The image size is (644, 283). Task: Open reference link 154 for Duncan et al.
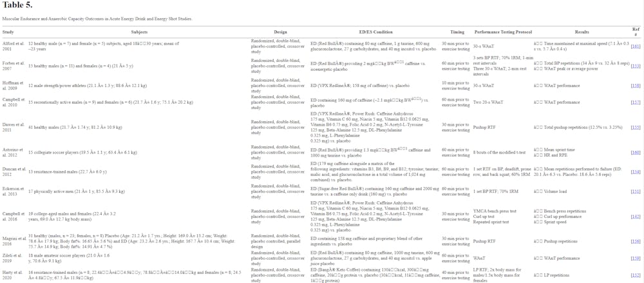635,172
